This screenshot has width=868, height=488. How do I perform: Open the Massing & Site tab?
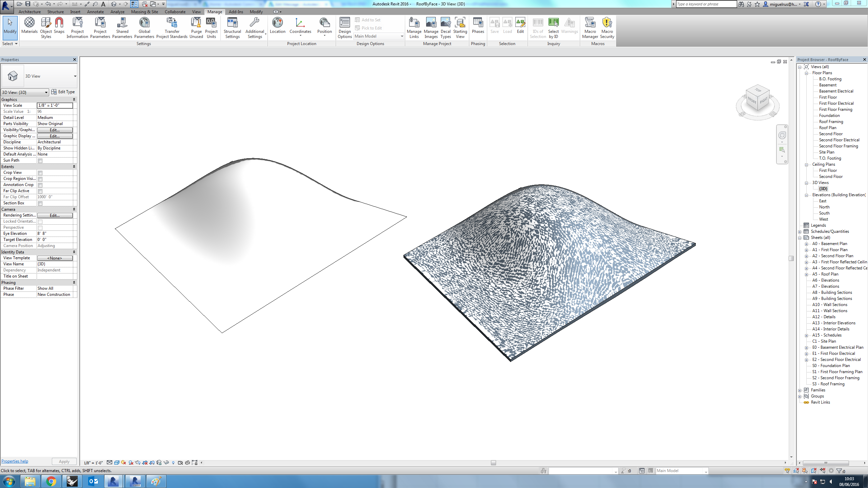pos(144,12)
